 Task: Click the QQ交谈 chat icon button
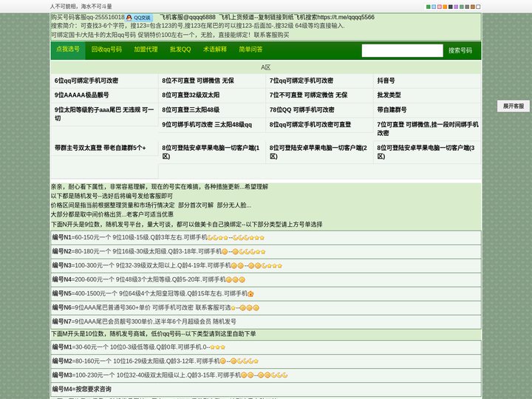(139, 18)
